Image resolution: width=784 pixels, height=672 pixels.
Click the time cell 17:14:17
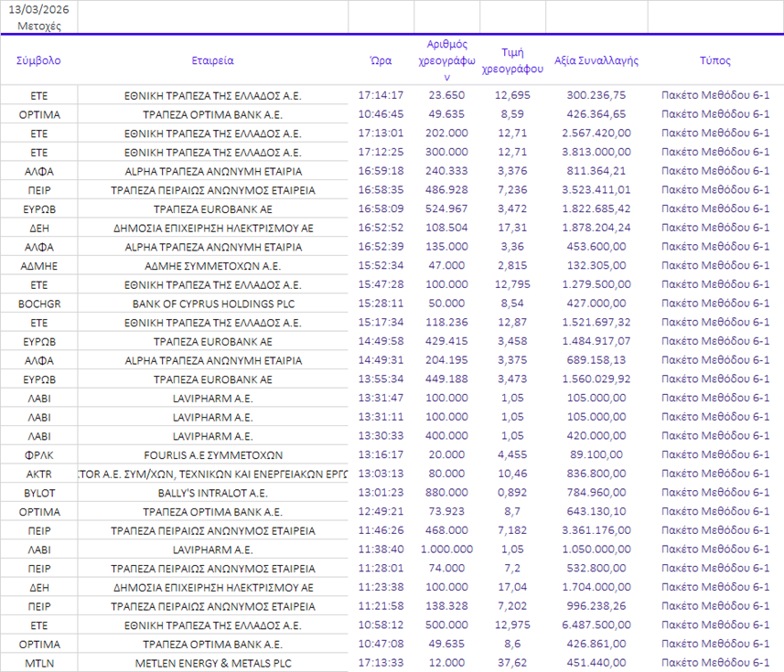(x=381, y=95)
